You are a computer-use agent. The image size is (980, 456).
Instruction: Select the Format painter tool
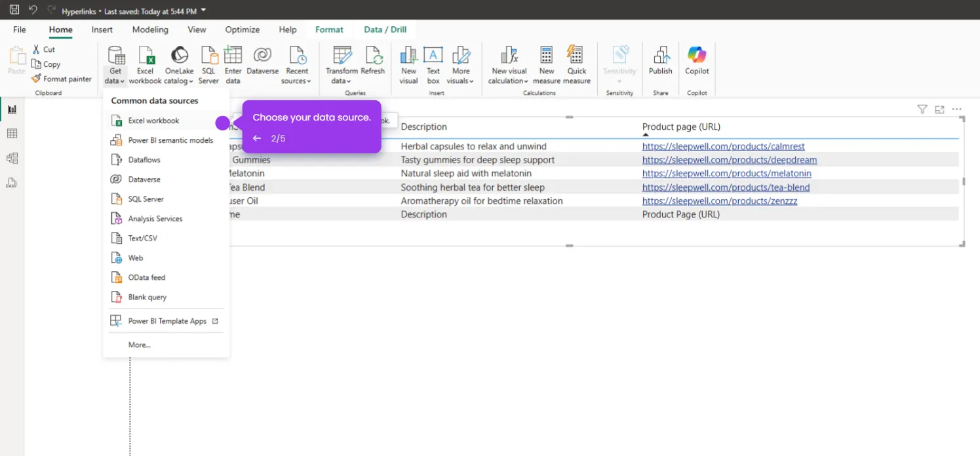point(62,79)
